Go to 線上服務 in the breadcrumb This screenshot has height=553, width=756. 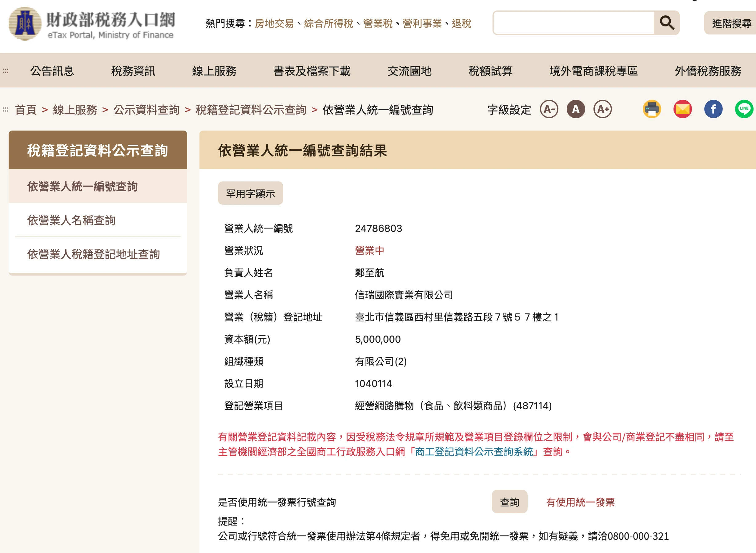(x=75, y=110)
